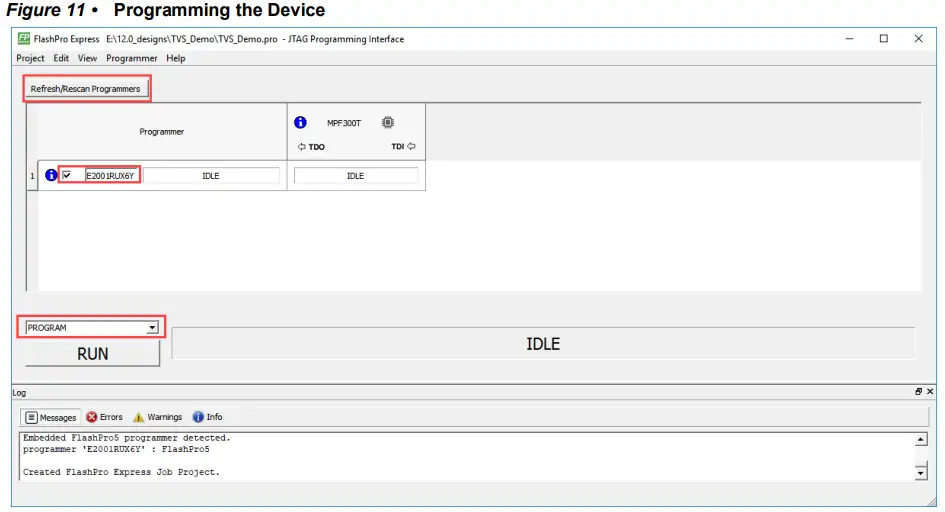Minimize the FlashPro Express window
Image resolution: width=945 pixels, height=512 pixels.
[x=849, y=39]
